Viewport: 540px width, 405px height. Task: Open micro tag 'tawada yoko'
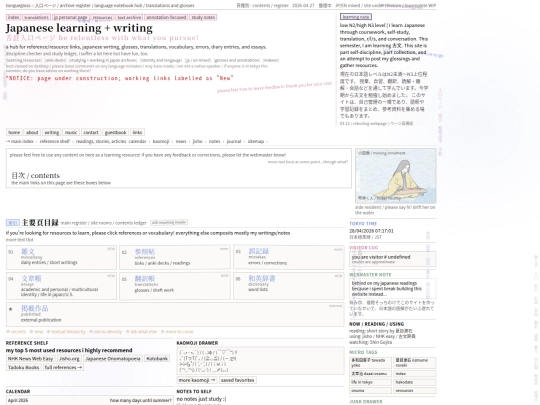click(371, 363)
